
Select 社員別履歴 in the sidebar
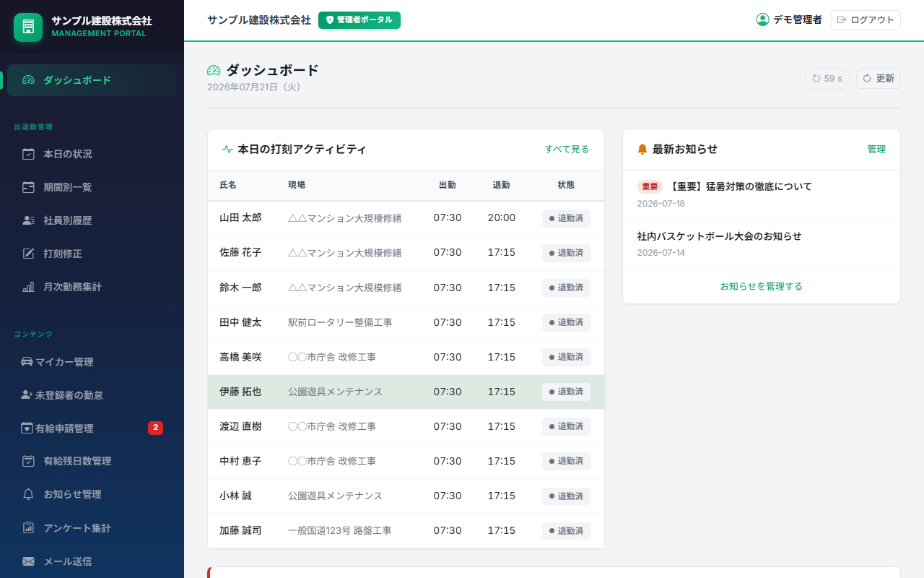[92, 220]
